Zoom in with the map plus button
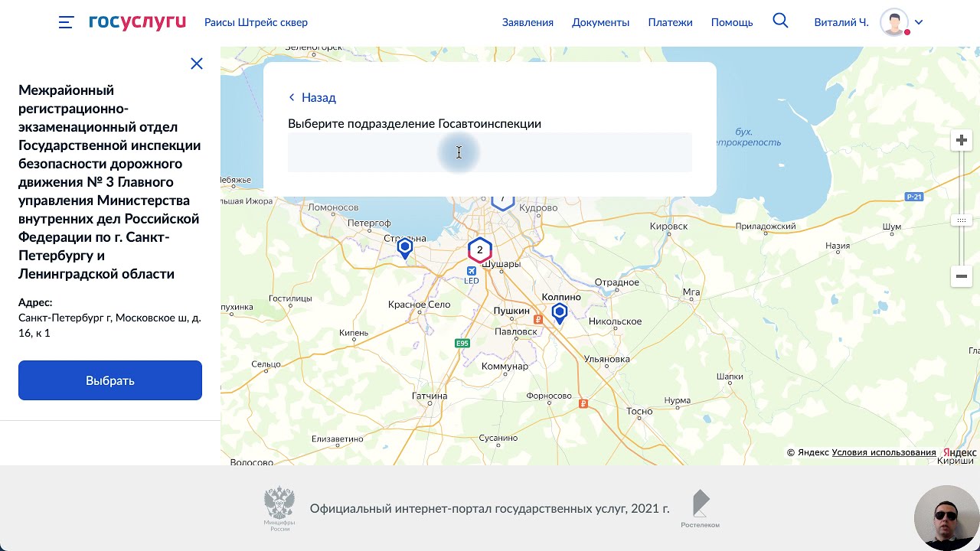Viewport: 980px width, 551px height. (x=962, y=141)
